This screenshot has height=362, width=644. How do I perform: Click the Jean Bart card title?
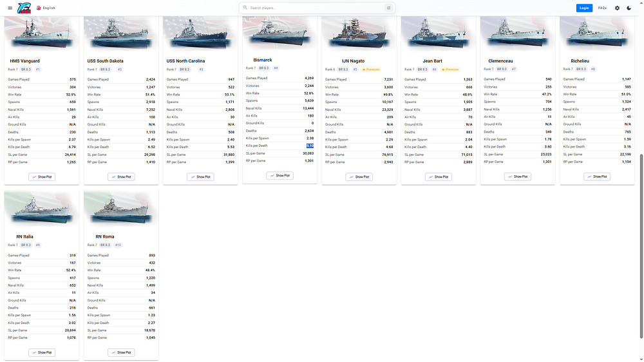(x=433, y=61)
